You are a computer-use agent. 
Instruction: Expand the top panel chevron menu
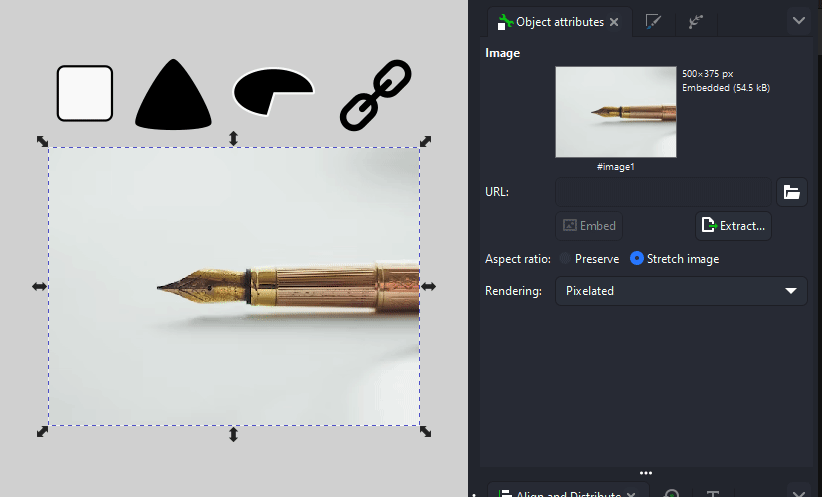(798, 20)
